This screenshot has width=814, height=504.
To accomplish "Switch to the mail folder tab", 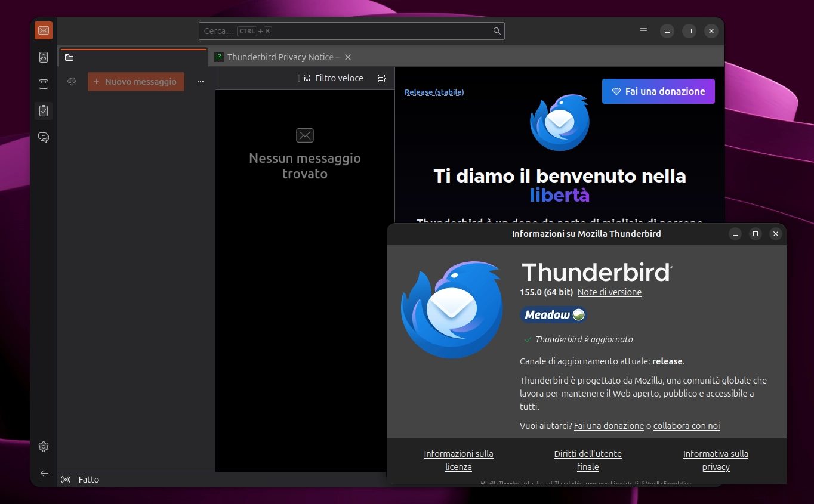I will click(x=133, y=57).
